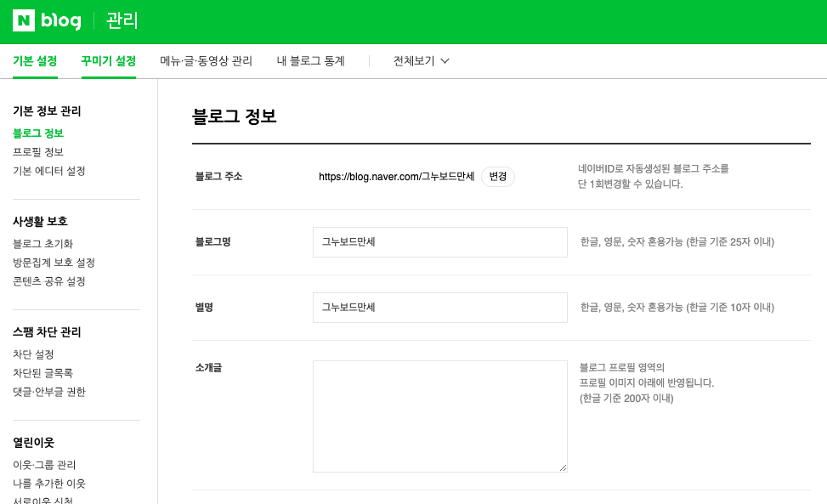Select 프로필 정보 in sidebar

38,152
